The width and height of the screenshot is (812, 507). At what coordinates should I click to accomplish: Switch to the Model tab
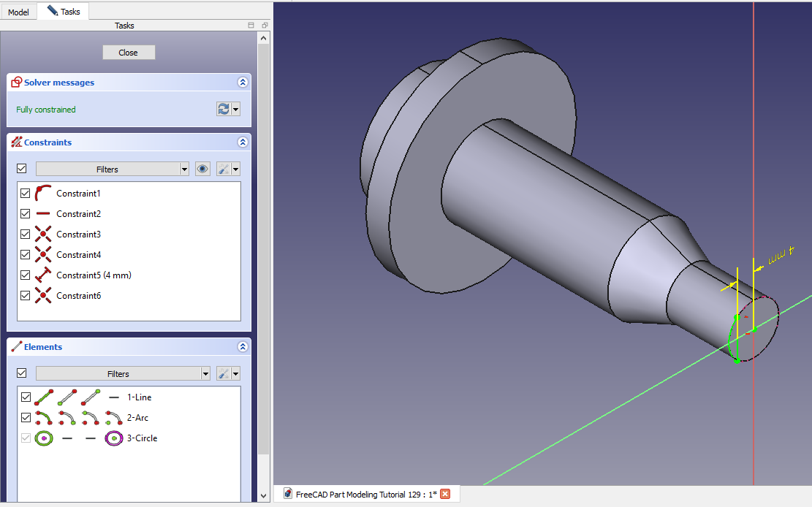[18, 12]
